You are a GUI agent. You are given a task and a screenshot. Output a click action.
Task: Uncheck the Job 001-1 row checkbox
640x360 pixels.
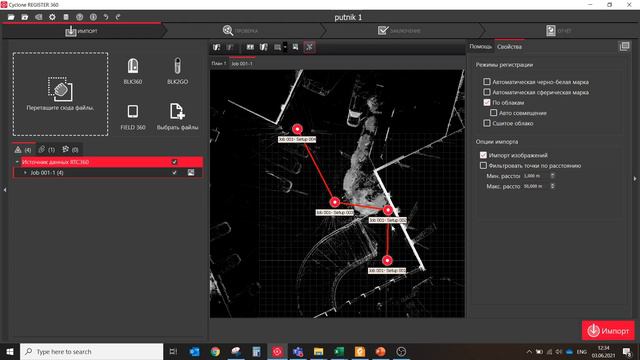click(174, 173)
